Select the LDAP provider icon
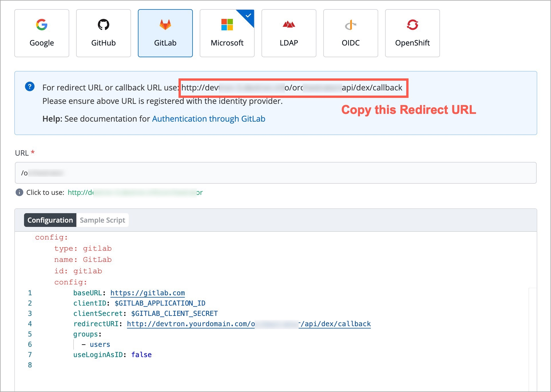 289,25
